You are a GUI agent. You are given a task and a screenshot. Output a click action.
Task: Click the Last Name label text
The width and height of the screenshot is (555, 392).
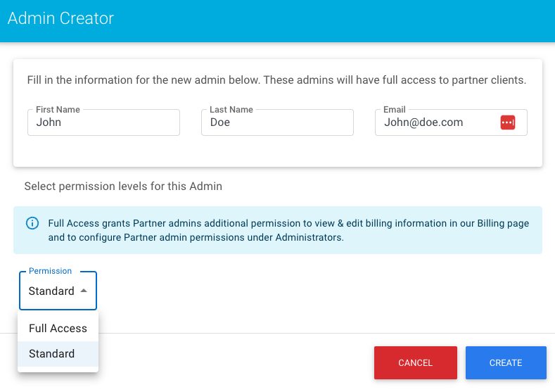click(231, 109)
